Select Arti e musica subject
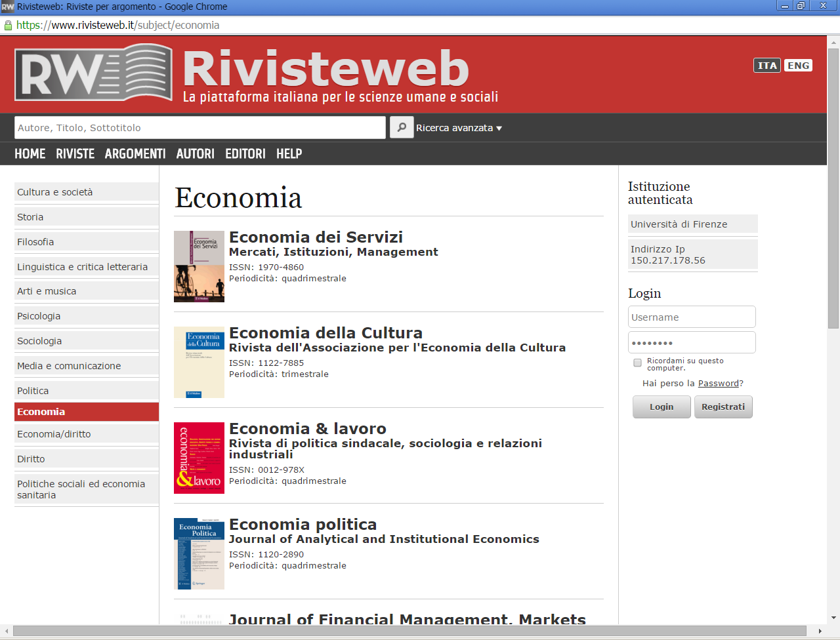Viewport: 840px width, 640px height. point(87,291)
